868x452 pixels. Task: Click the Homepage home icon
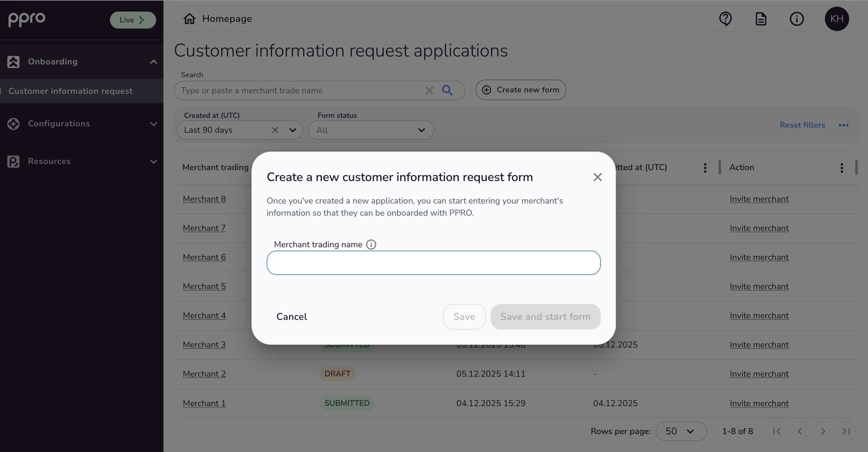(190, 19)
